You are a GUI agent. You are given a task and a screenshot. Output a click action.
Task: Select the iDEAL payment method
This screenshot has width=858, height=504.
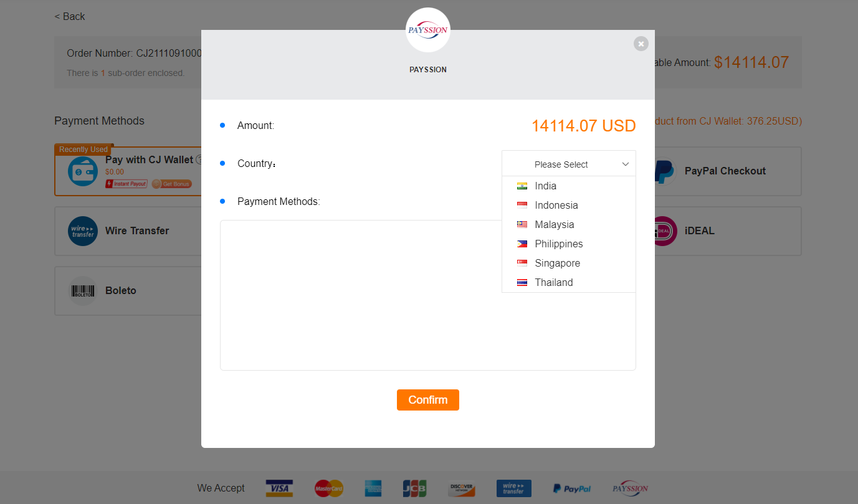click(725, 231)
